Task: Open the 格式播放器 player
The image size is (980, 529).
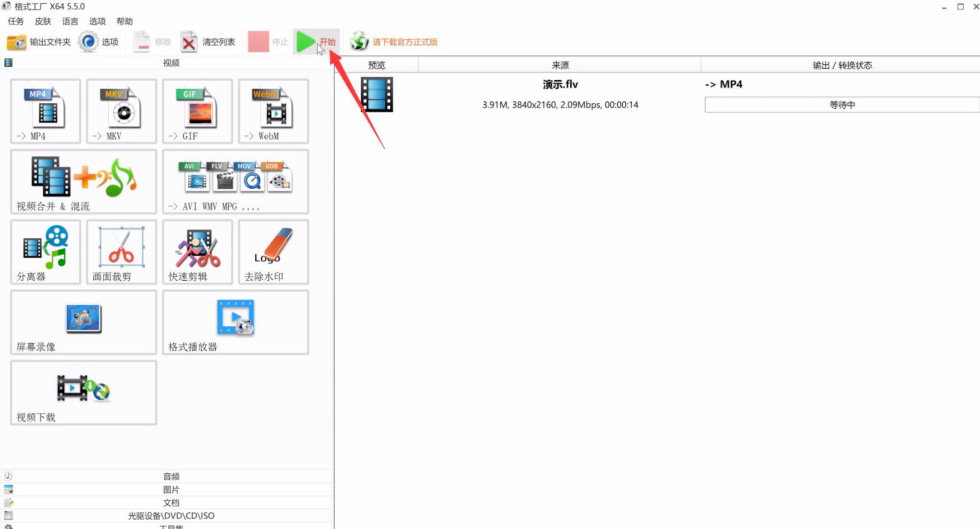Action: pyautogui.click(x=235, y=322)
